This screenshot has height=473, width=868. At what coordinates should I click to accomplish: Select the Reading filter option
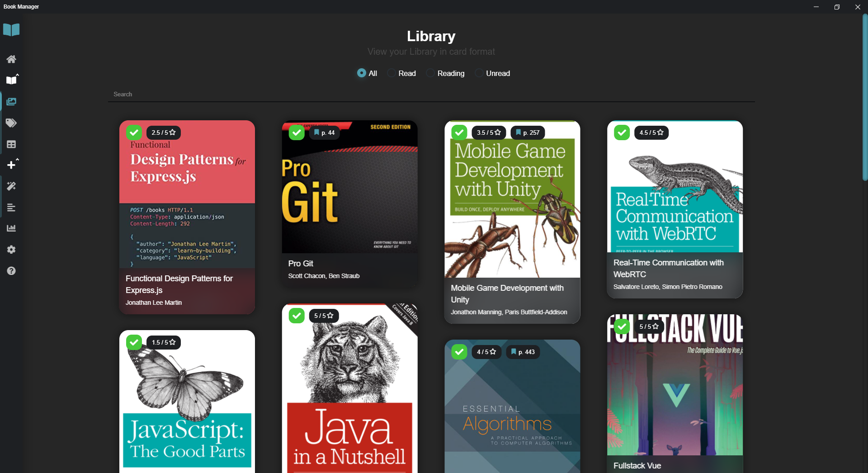(430, 73)
